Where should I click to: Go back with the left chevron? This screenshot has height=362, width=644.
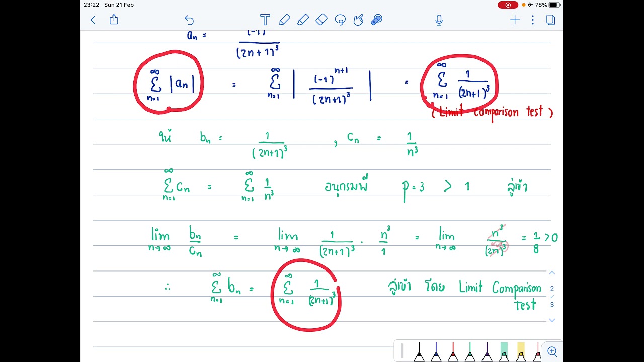tap(93, 20)
